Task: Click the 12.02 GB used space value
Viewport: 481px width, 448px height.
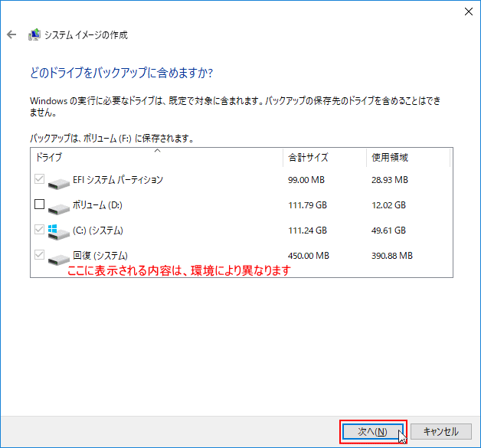Action: click(x=388, y=204)
